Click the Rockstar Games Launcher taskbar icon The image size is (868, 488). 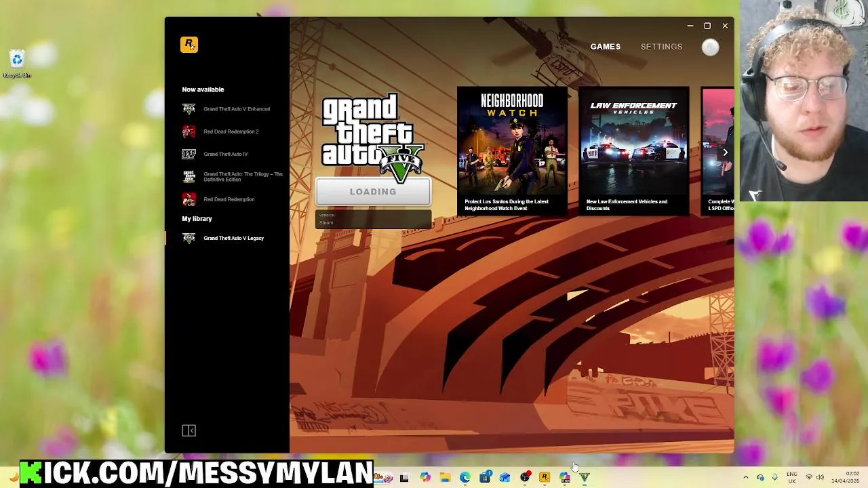click(x=545, y=478)
